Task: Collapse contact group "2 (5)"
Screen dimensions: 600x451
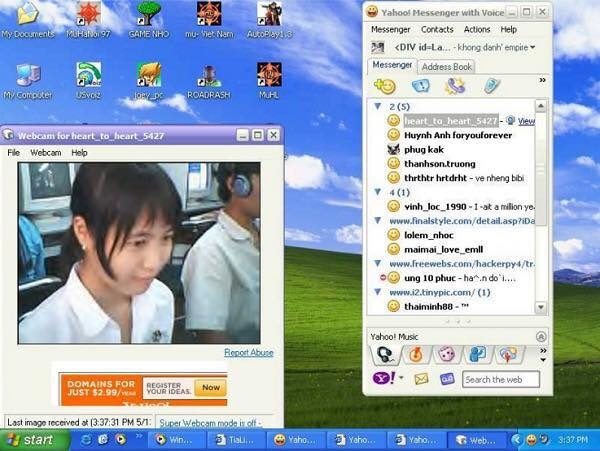Action: (378, 106)
